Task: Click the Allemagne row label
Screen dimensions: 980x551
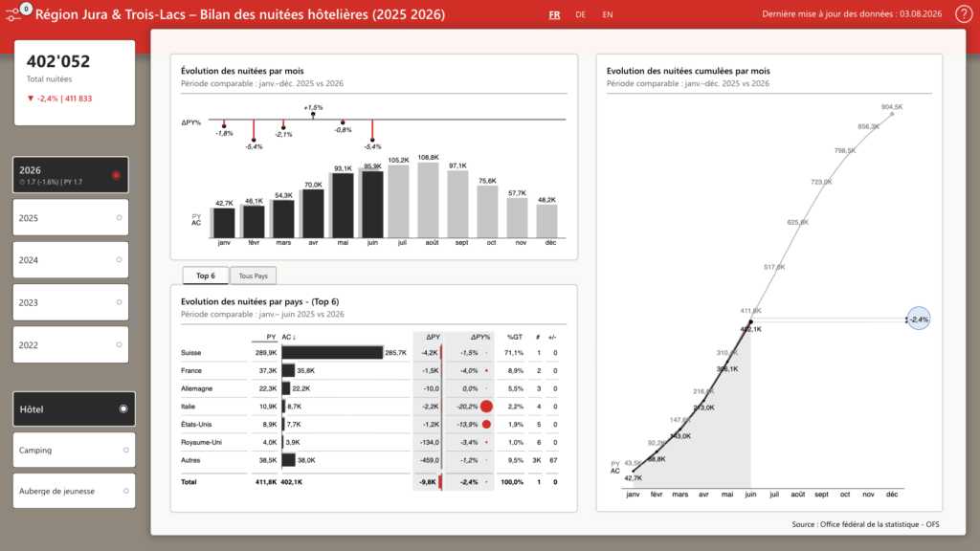Action: pos(197,388)
